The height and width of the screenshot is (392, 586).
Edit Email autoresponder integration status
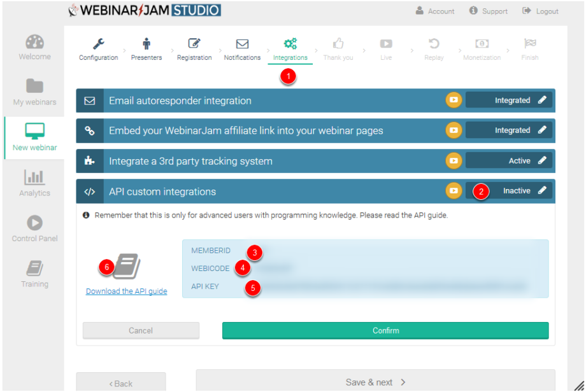[x=509, y=100]
